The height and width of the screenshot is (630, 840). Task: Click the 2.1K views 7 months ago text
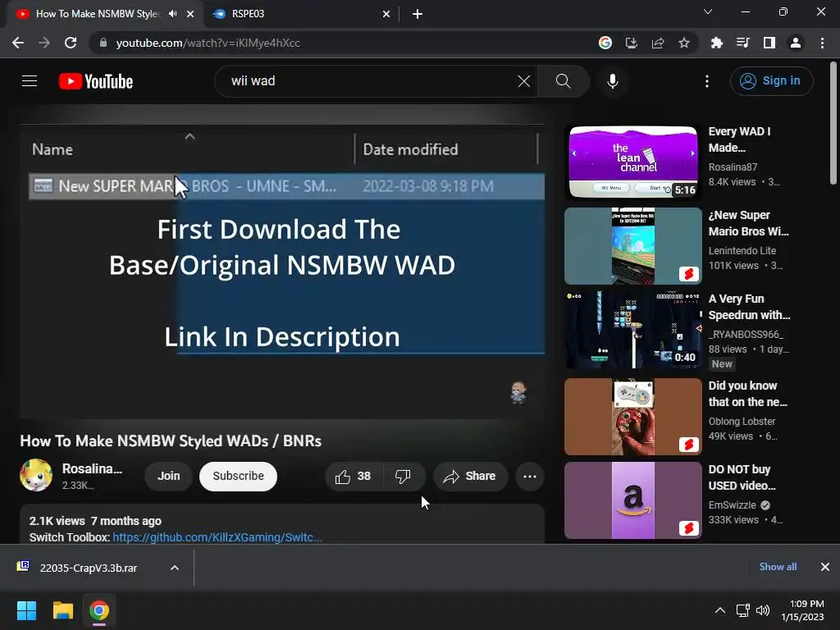[x=95, y=521]
